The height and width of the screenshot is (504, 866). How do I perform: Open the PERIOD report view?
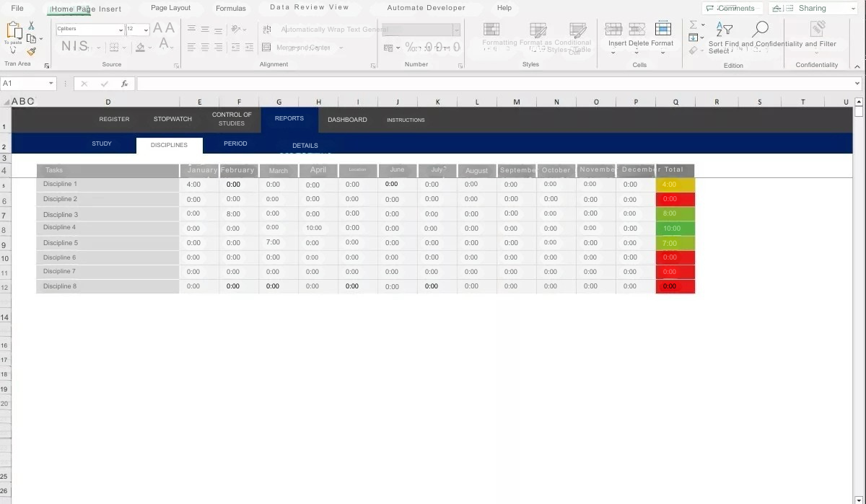coord(235,143)
